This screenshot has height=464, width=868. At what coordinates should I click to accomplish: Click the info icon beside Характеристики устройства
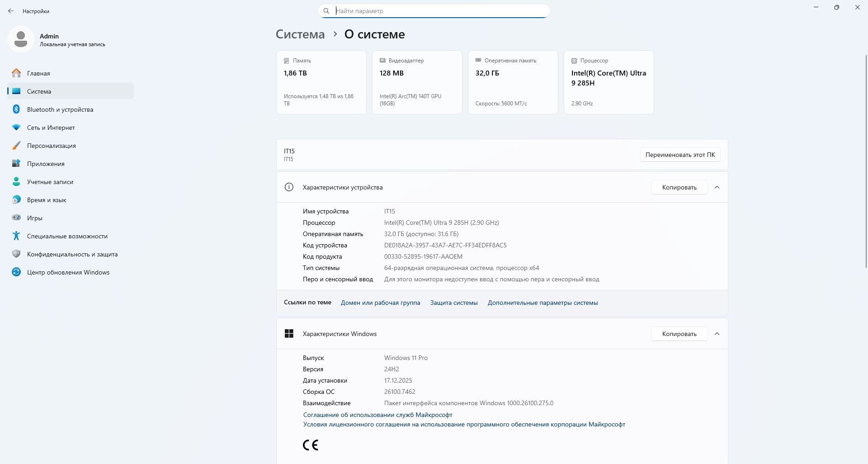pos(289,187)
